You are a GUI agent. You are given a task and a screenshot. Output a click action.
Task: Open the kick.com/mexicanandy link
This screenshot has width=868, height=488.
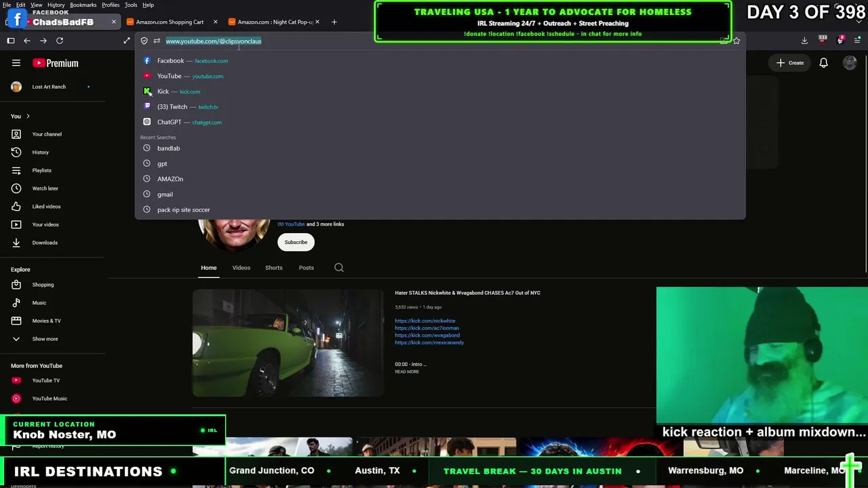(429, 342)
